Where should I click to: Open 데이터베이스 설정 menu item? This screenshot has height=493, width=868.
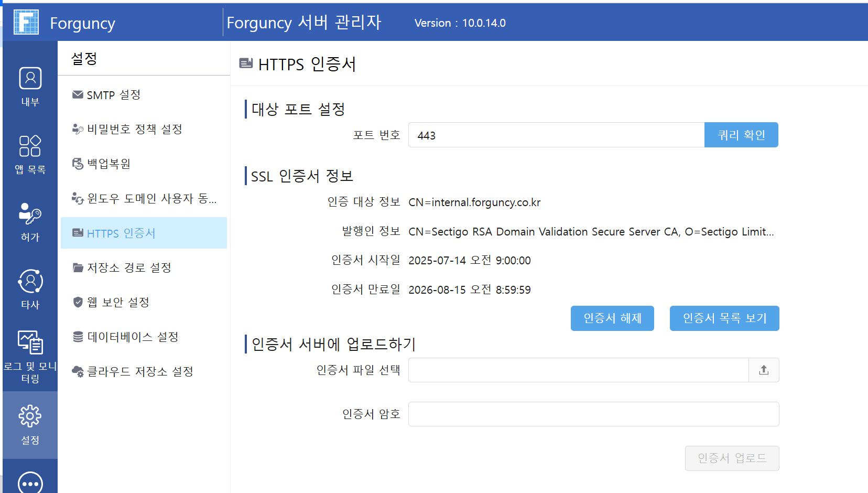(144, 337)
